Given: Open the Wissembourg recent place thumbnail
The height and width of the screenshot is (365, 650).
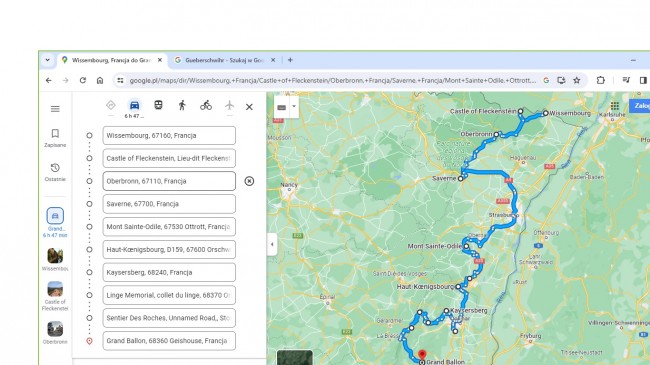Looking at the screenshot, I should pos(55,259).
